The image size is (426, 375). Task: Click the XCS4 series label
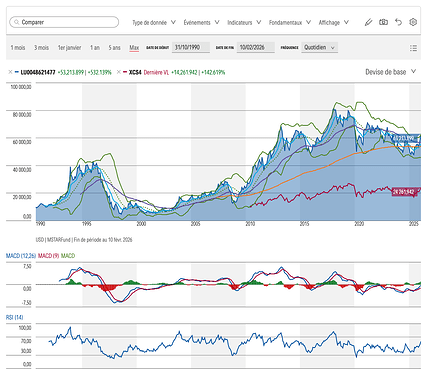tap(135, 72)
